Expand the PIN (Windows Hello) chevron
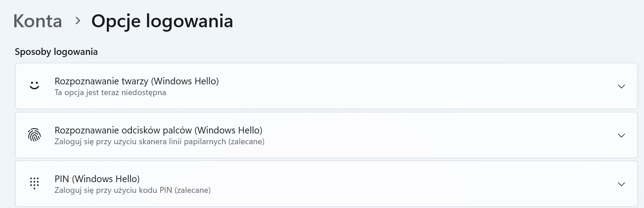 tap(621, 184)
